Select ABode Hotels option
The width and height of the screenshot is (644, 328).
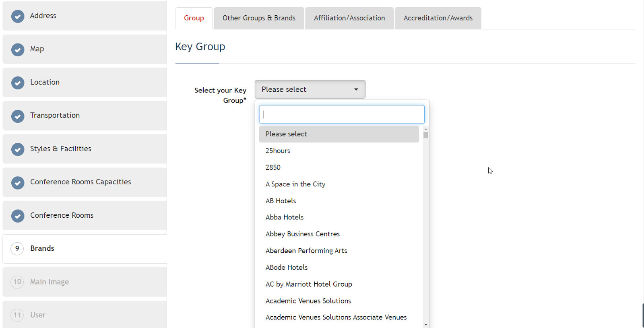(339, 268)
